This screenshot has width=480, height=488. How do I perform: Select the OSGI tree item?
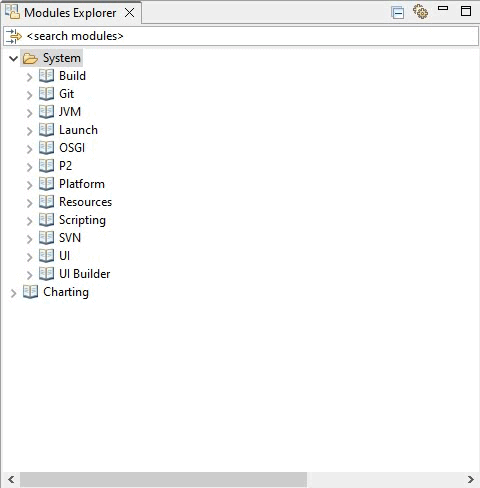[72, 148]
